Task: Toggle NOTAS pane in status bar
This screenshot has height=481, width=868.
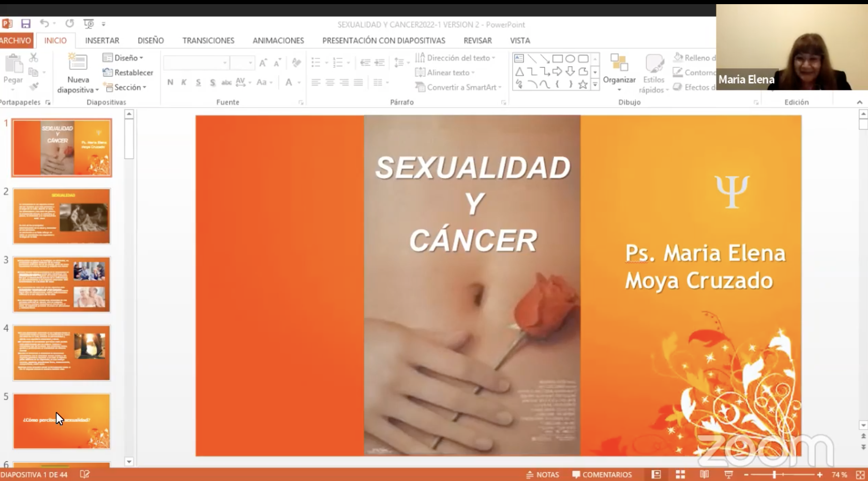Action: (543, 474)
